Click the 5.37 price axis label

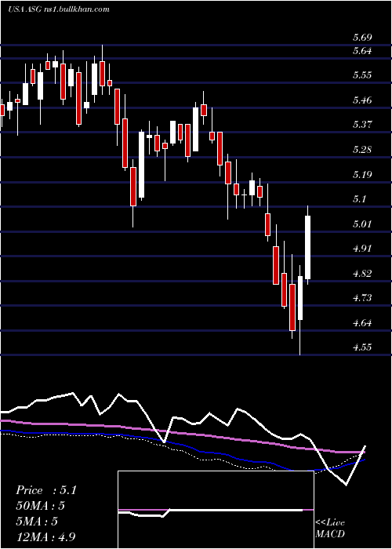click(362, 125)
